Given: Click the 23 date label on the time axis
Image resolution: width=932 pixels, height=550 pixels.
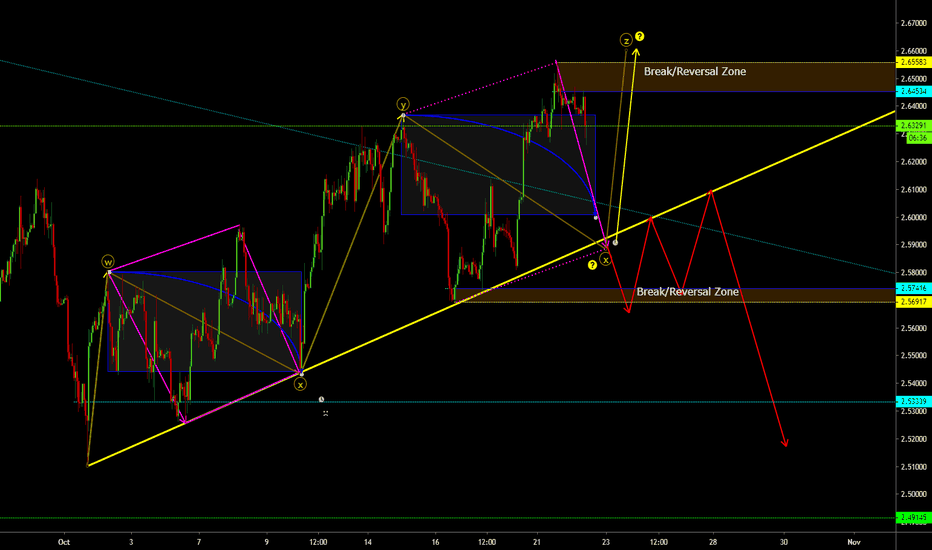Looking at the screenshot, I should tap(606, 542).
